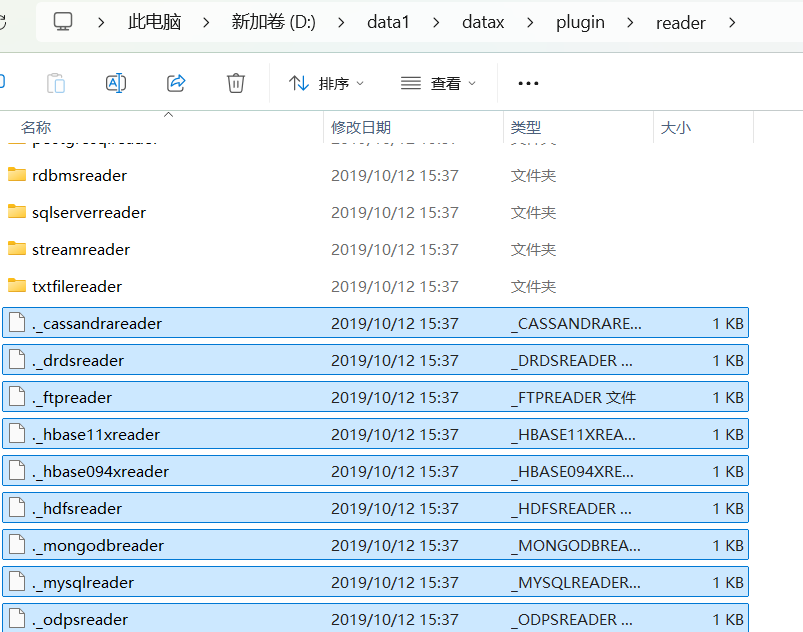
Task: Click the ._mysqlreader file name
Action: pos(83,582)
